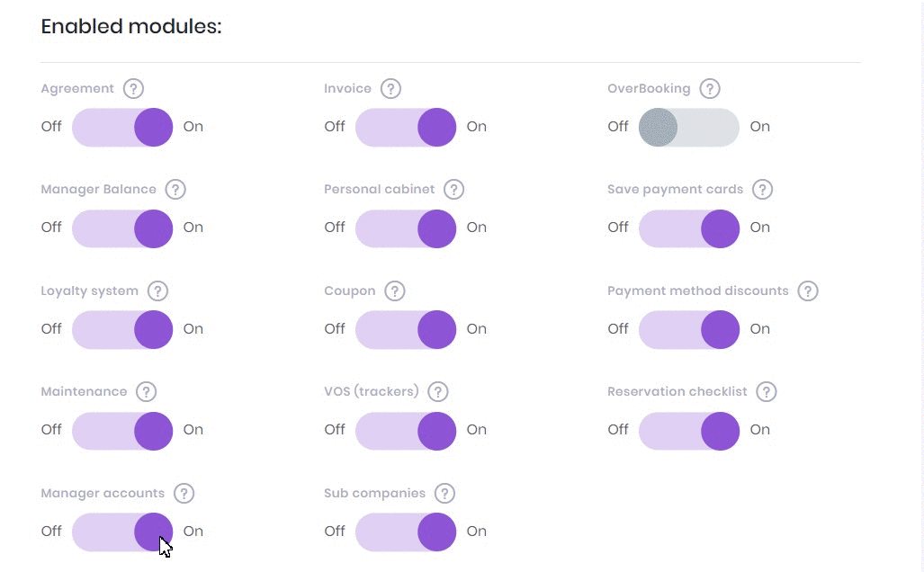Open OverBooking help question mark
The height and width of the screenshot is (572, 924).
(x=710, y=89)
